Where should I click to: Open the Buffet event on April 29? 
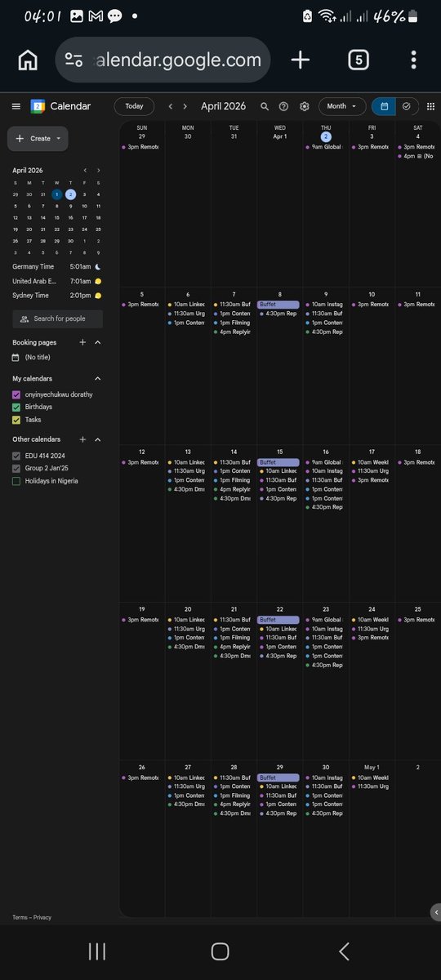coord(279,777)
